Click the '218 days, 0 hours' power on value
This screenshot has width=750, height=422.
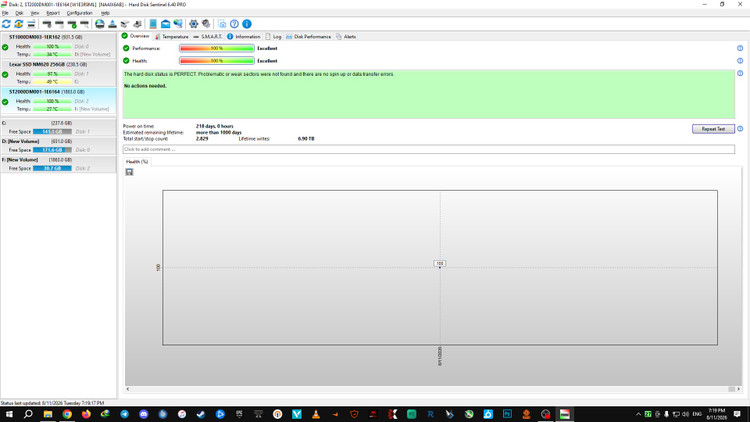(215, 126)
